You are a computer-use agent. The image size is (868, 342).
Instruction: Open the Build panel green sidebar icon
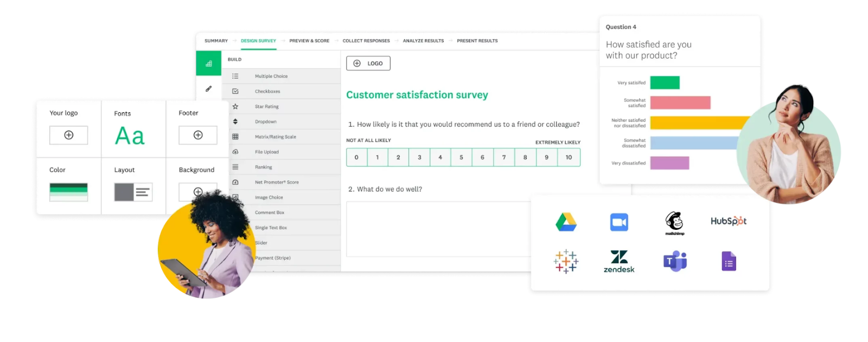(x=208, y=63)
